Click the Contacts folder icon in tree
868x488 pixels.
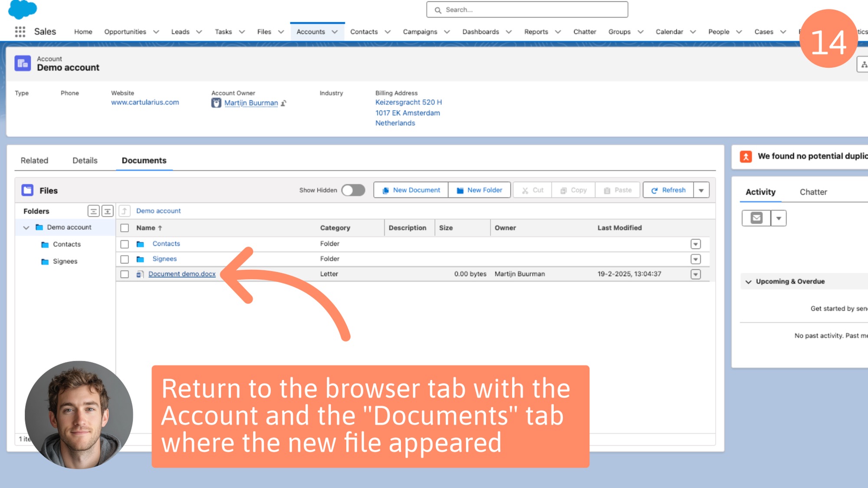45,245
